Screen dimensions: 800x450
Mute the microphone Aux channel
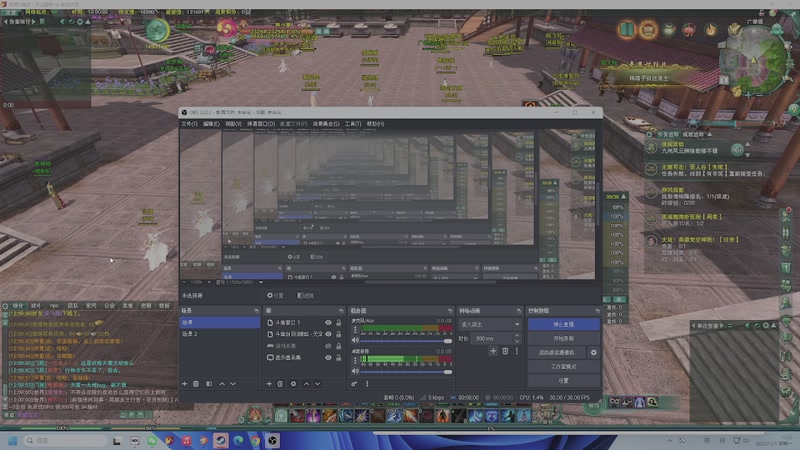pos(355,340)
